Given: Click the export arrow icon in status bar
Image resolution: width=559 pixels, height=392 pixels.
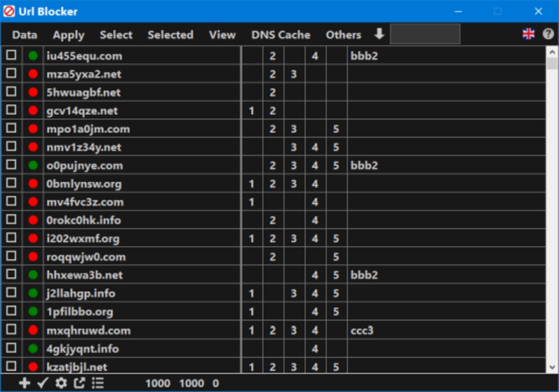Looking at the screenshot, I should click(79, 383).
